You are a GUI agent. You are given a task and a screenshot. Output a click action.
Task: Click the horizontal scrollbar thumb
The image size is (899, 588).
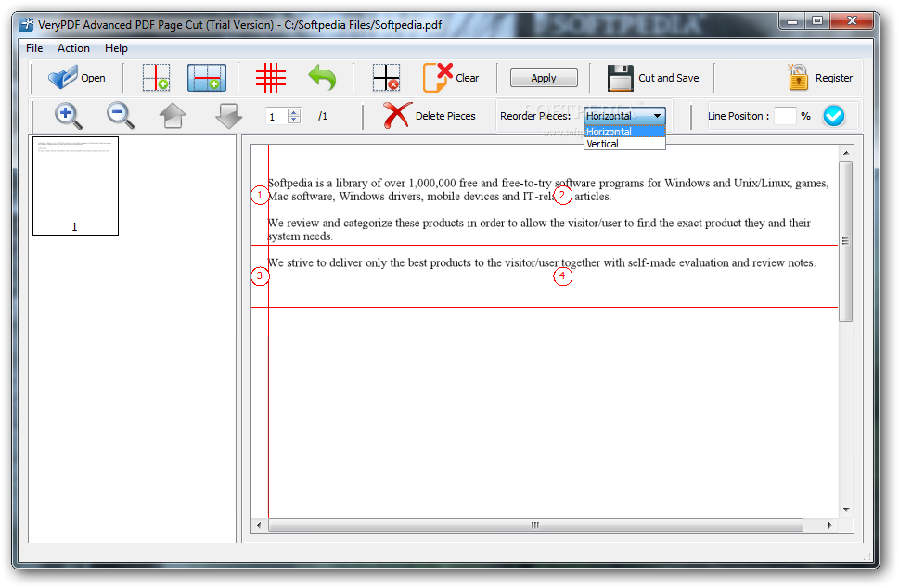535,525
